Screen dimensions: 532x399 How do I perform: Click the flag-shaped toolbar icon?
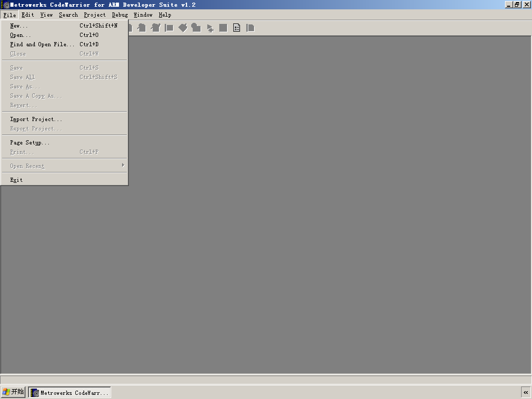169,28
